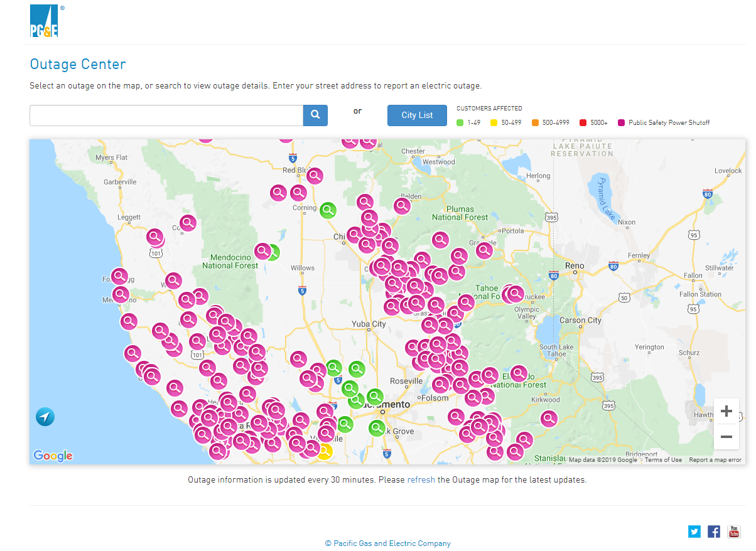The width and height of the screenshot is (756, 551).
Task: Open PG&E's Twitter page icon
Action: (x=694, y=532)
